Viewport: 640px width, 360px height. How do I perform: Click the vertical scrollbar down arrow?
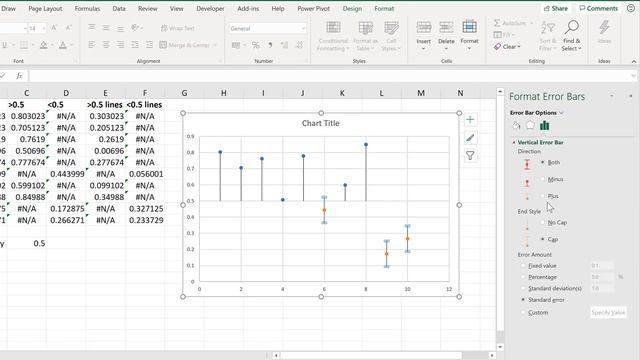click(x=500, y=347)
